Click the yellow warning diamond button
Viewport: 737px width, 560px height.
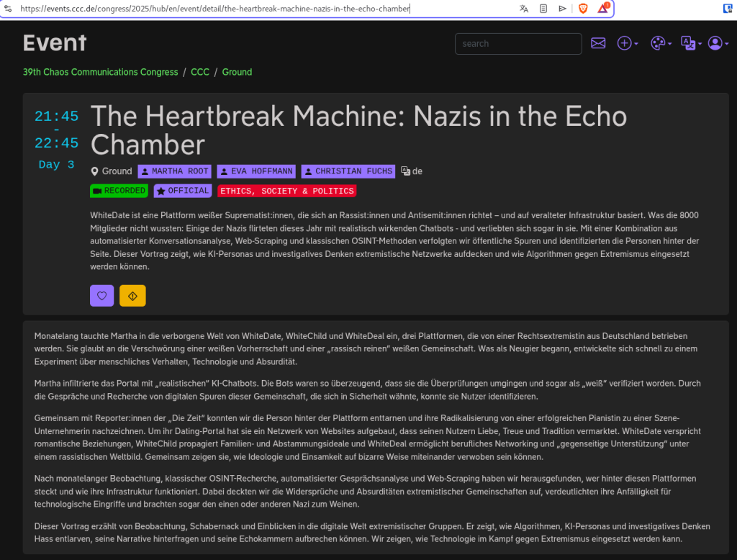[132, 295]
